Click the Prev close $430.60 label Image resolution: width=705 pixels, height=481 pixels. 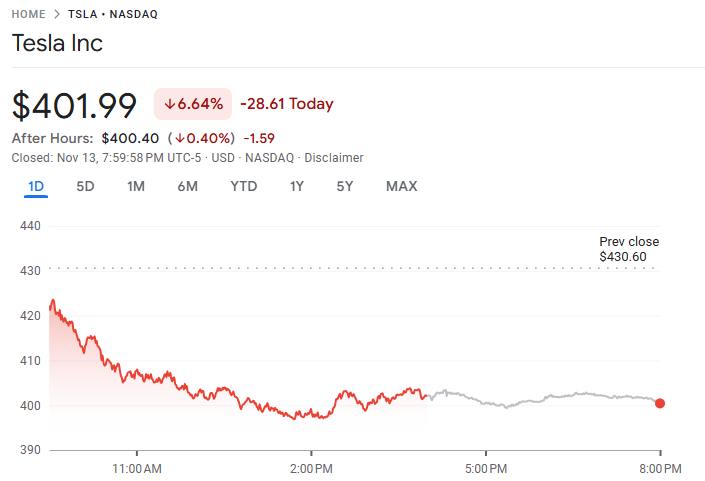click(x=629, y=249)
